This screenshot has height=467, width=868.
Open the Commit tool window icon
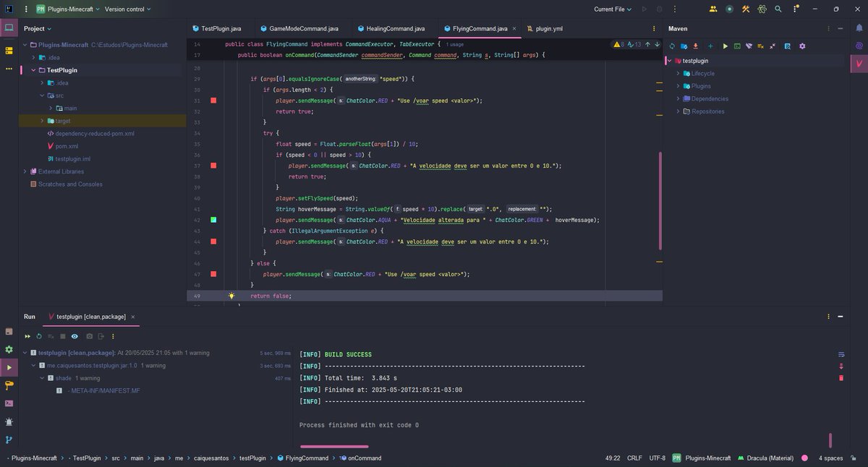(9, 51)
